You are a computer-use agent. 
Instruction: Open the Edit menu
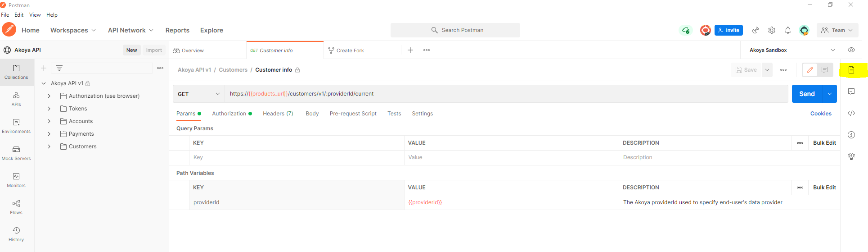(x=19, y=15)
